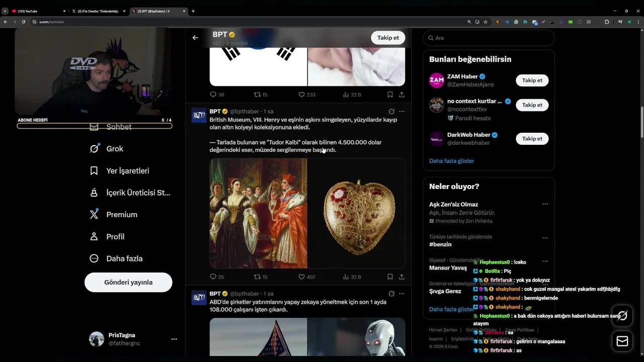Share the British Museum tweet
Viewport: 644px width, 362px height.
click(x=401, y=277)
